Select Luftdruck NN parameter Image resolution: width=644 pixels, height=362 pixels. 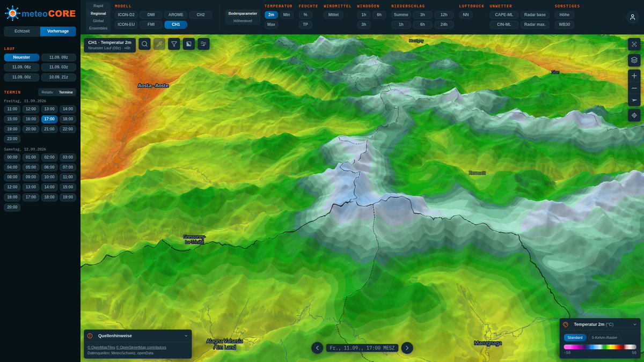tap(466, 15)
